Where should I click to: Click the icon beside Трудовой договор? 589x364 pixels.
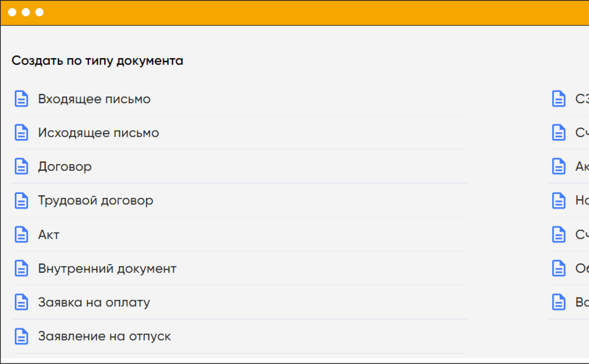21,201
